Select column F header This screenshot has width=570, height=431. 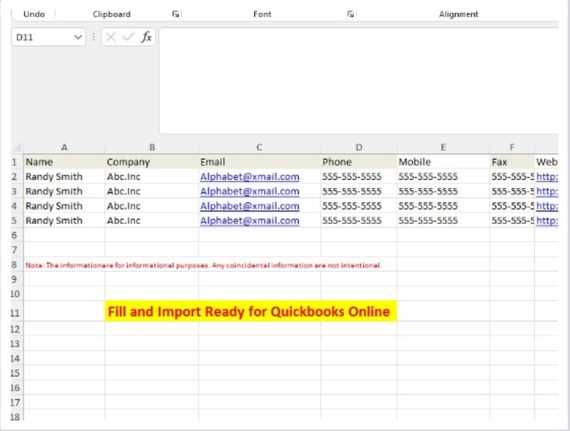coord(512,148)
